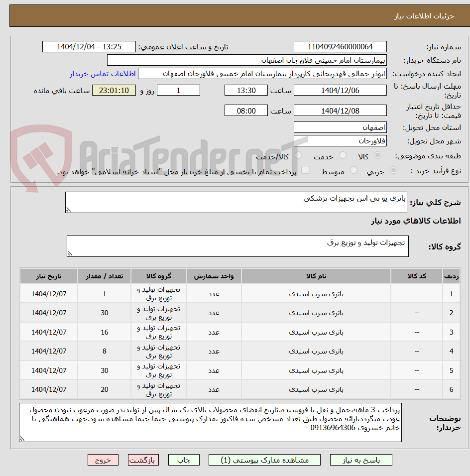Screen dimensions: 470x476
Task: Click the بازگشت back button
Action: pyautogui.click(x=143, y=460)
